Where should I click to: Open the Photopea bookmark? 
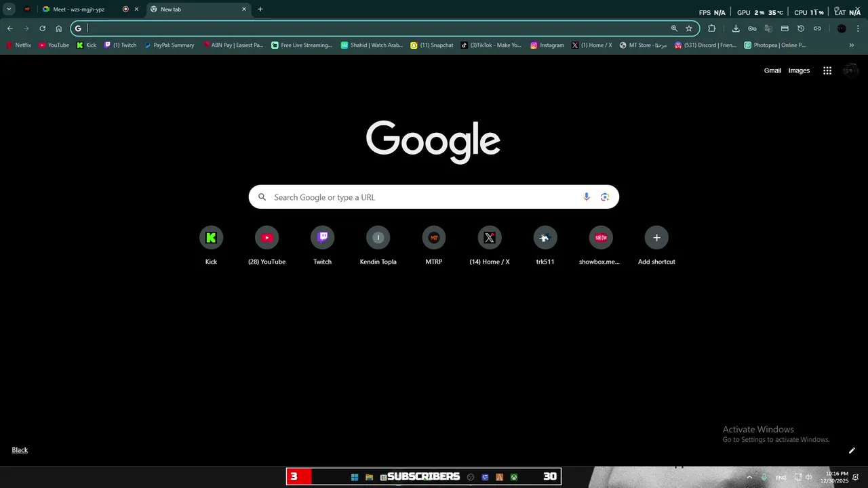[775, 45]
